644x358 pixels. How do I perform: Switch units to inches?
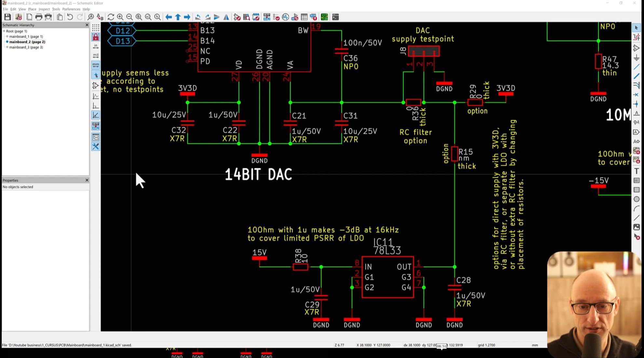point(96,46)
